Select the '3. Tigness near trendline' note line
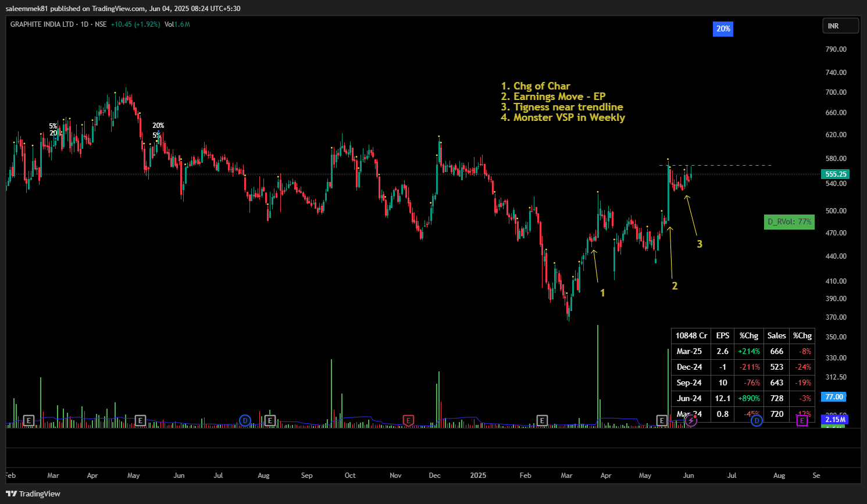 tap(562, 107)
